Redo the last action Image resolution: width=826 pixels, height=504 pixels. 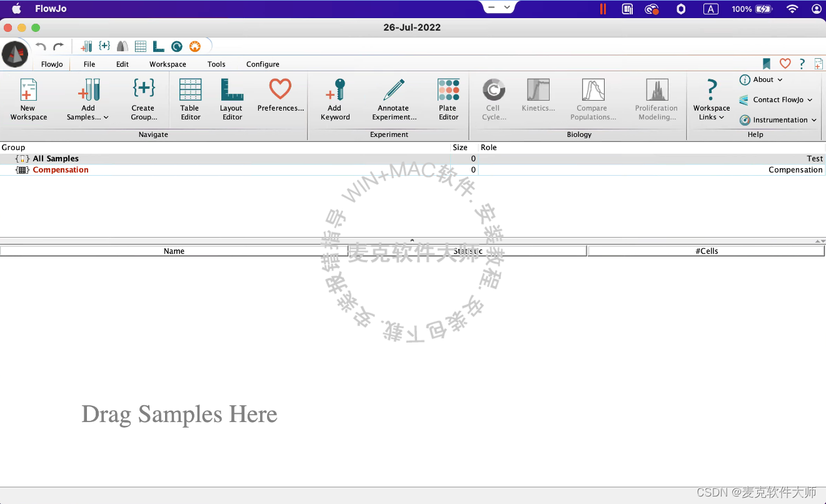pyautogui.click(x=58, y=47)
